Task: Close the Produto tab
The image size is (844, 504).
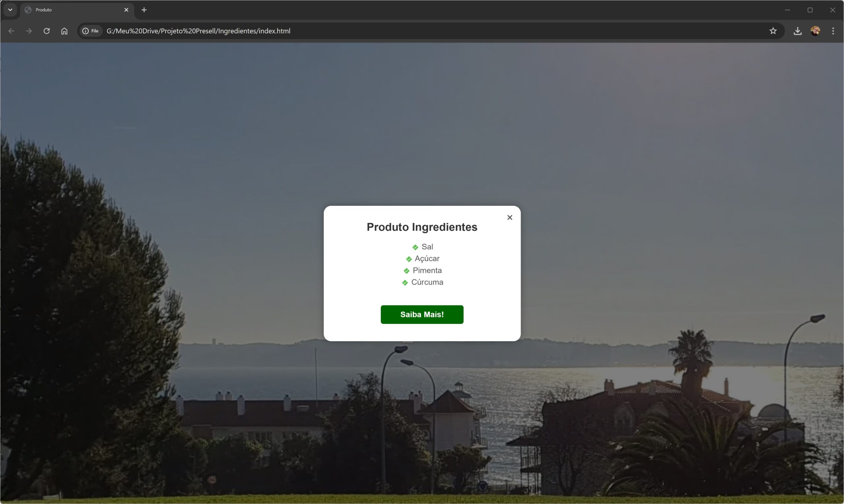Action: coord(126,10)
